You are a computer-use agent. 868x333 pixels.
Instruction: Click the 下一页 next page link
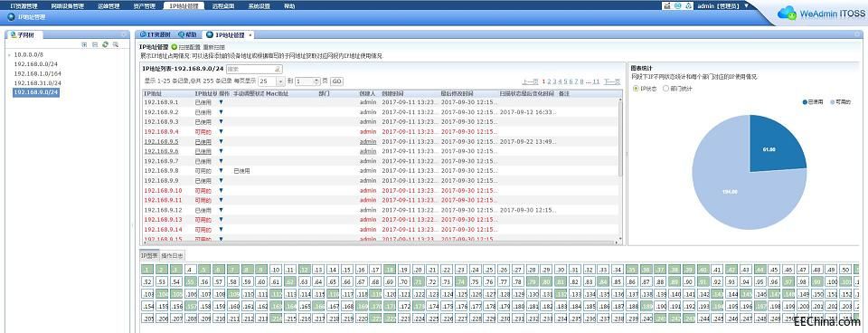point(612,81)
